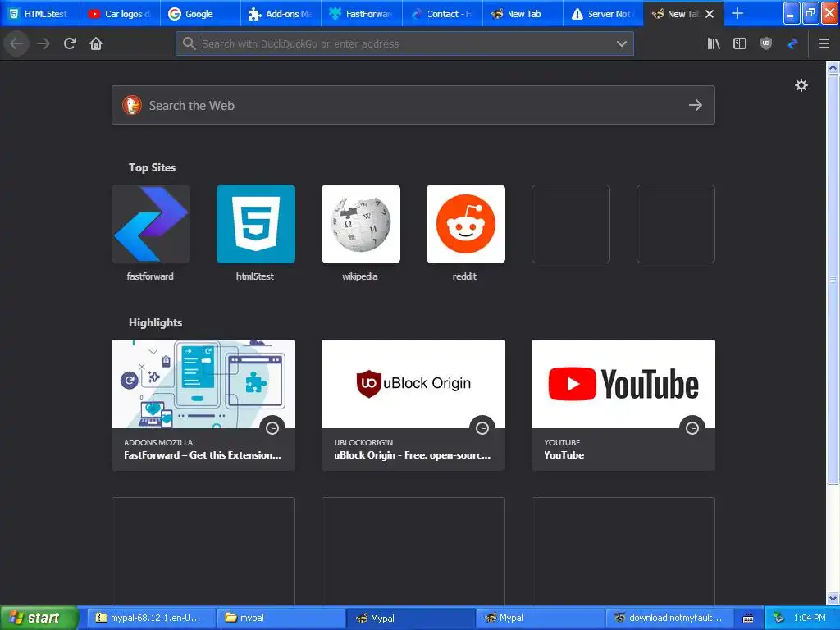The width and height of the screenshot is (840, 630).
Task: Switch to the Google tab
Action: pyautogui.click(x=200, y=14)
